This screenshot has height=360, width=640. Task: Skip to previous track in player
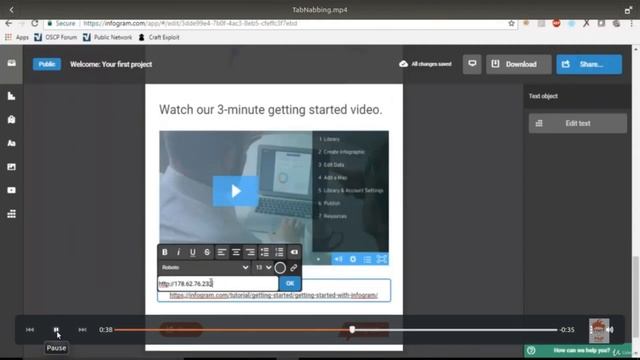coord(30,330)
